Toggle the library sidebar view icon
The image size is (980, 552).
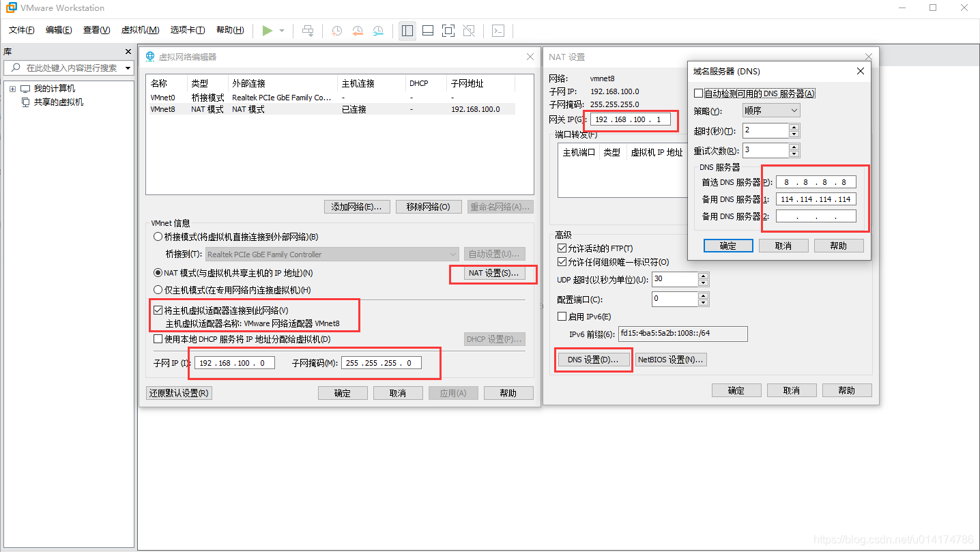(407, 31)
